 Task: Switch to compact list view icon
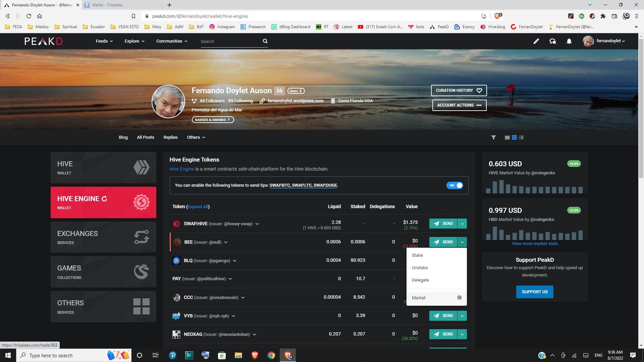[521, 137]
